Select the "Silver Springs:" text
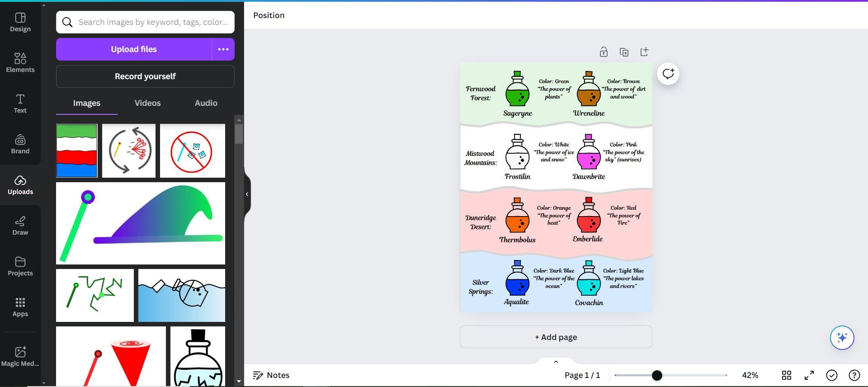The image size is (868, 387). pos(481,287)
